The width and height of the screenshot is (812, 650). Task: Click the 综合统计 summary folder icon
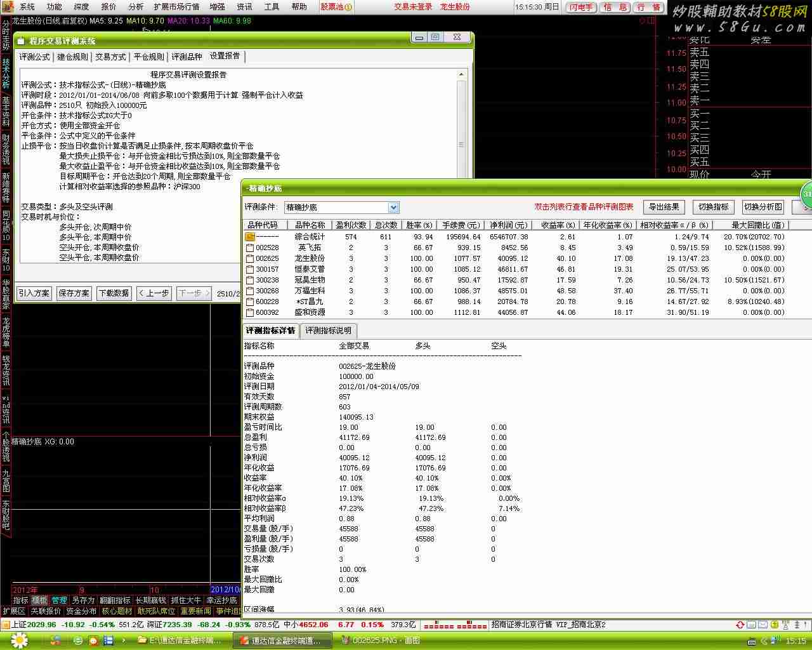(250, 237)
